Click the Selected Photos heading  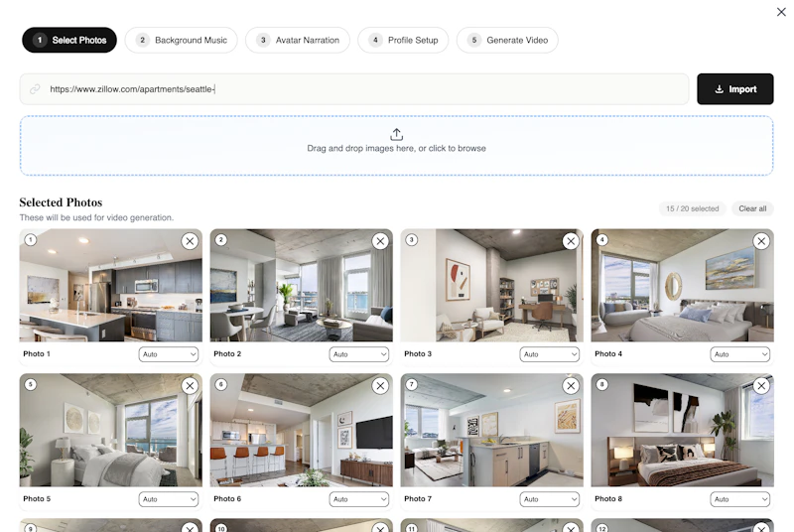point(61,202)
